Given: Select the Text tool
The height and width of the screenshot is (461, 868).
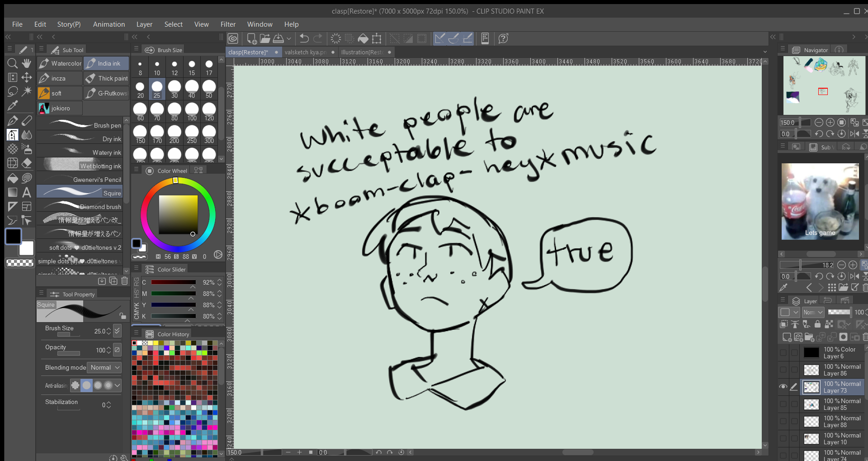Looking at the screenshot, I should pos(27,193).
